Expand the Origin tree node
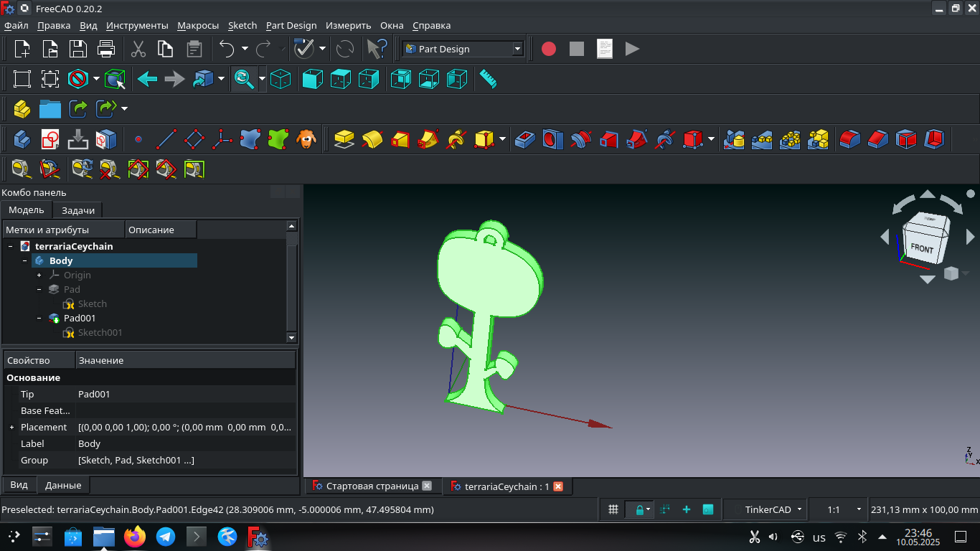 pos(39,275)
